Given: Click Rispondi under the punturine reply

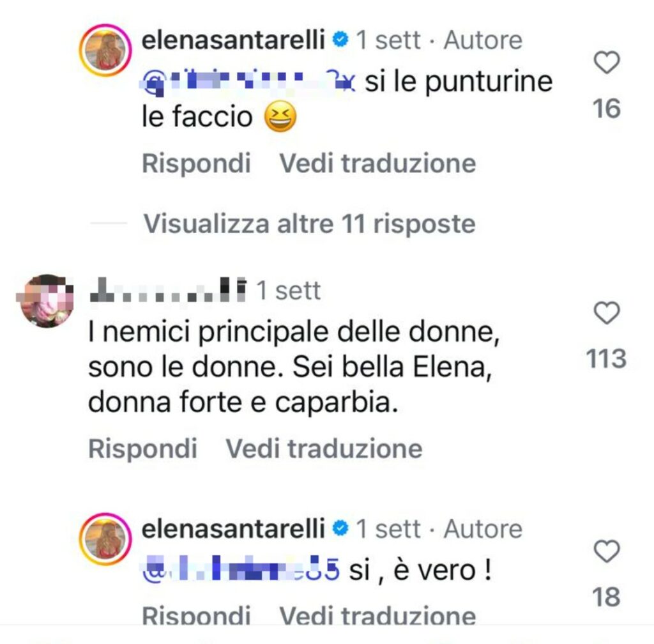Looking at the screenshot, I should pyautogui.click(x=196, y=164).
